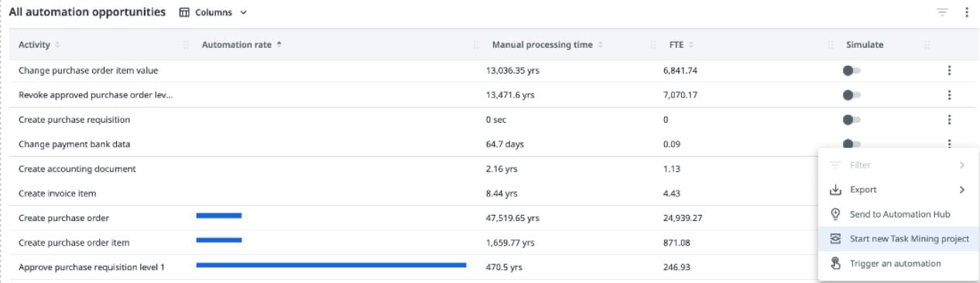
Task: Click the 246.93 FTE value
Action: [677, 268]
